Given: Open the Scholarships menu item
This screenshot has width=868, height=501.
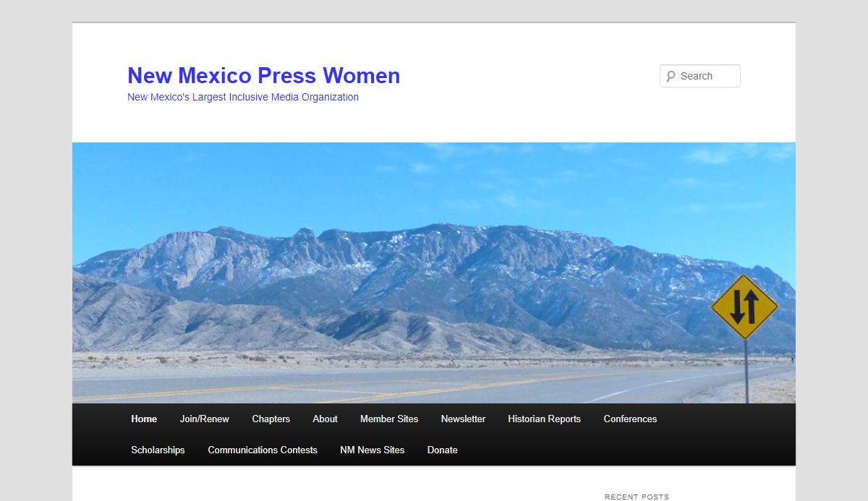Looking at the screenshot, I should [158, 450].
